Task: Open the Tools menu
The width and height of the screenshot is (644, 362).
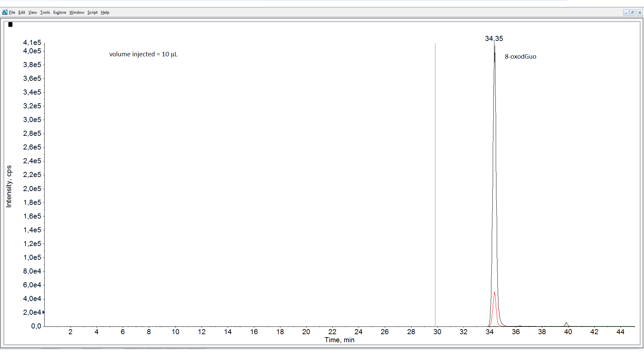Action: pos(45,12)
